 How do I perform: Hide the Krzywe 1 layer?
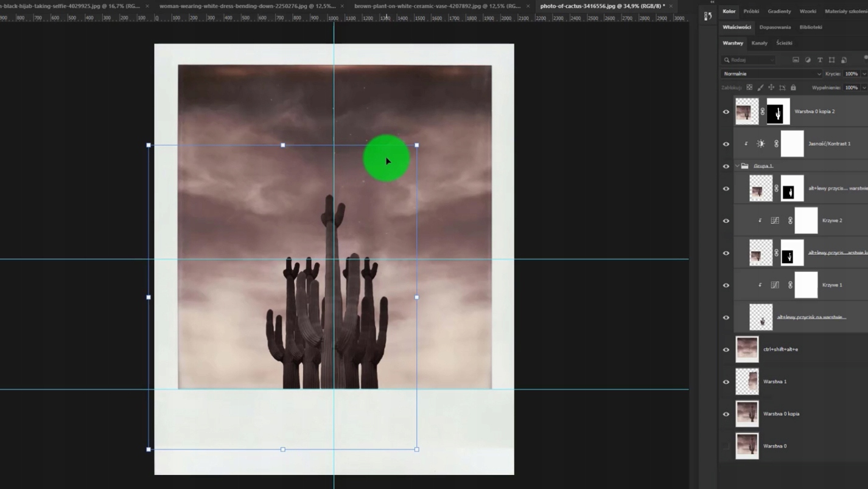[726, 285]
